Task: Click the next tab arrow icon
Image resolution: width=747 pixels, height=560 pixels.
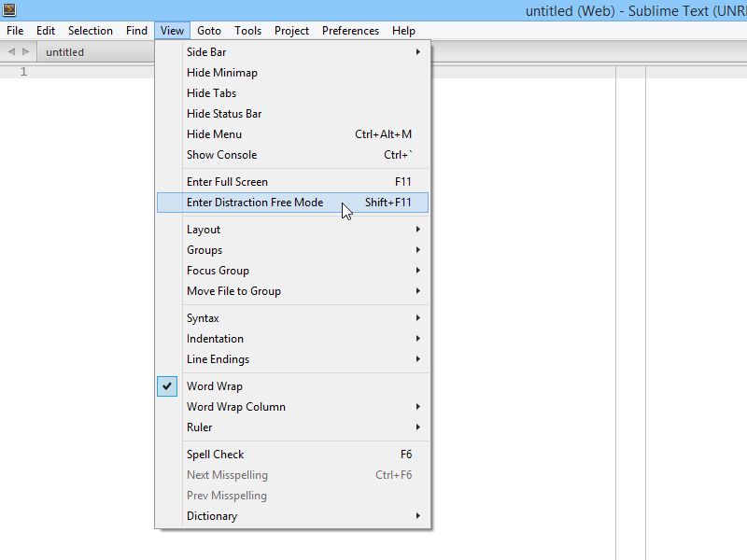Action: [26, 51]
